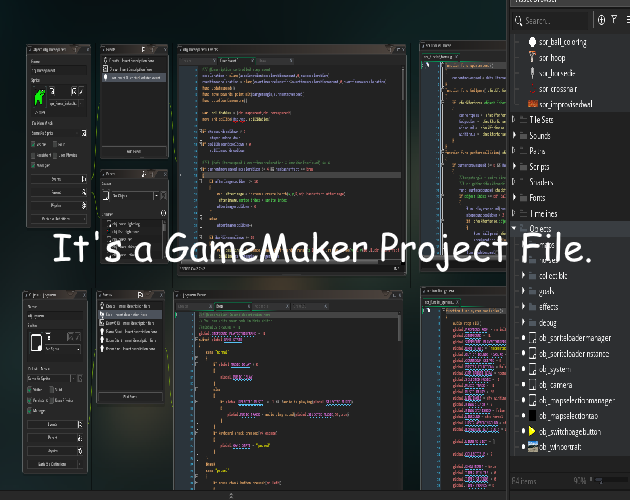Toggle Visible checkbox in green-sprite object window
Image resolution: width=630 pixels, height=500 pixels.
pos(33,144)
